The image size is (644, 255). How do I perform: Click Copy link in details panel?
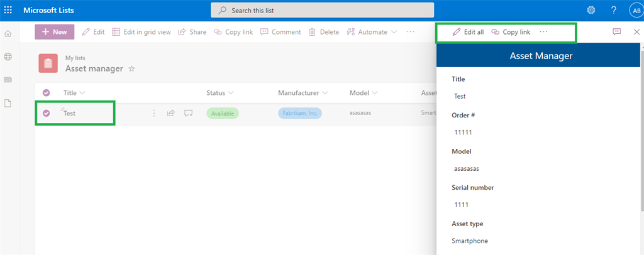tap(511, 32)
